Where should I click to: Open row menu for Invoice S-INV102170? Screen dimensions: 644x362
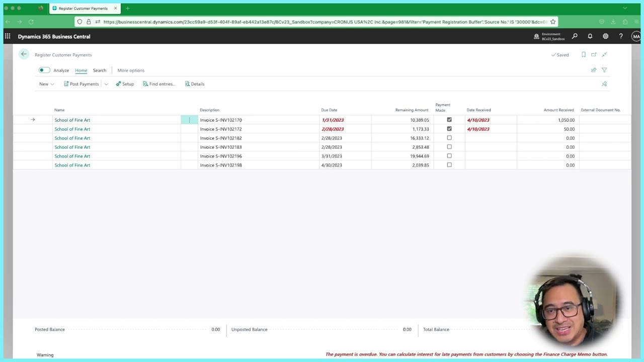189,120
